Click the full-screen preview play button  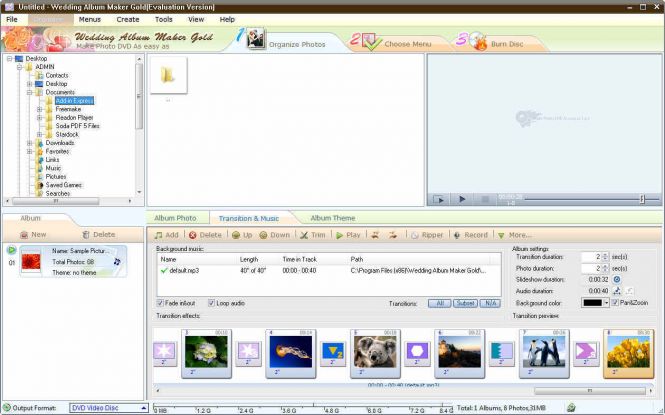439,199
